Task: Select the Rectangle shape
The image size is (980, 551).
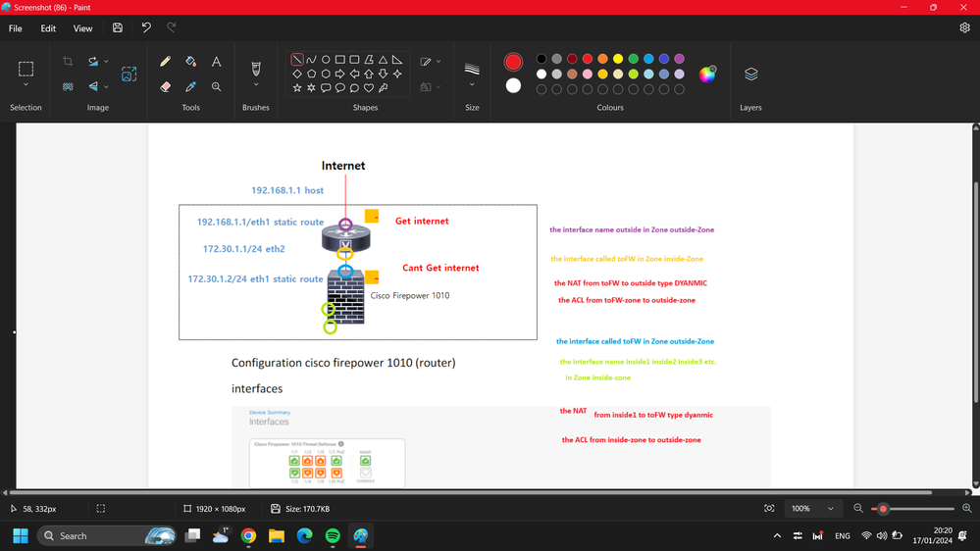Action: (x=340, y=60)
